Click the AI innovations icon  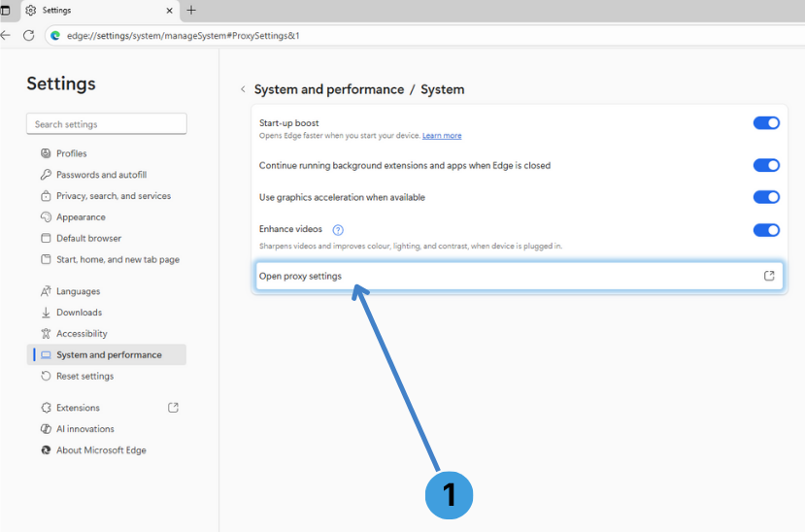pos(46,428)
